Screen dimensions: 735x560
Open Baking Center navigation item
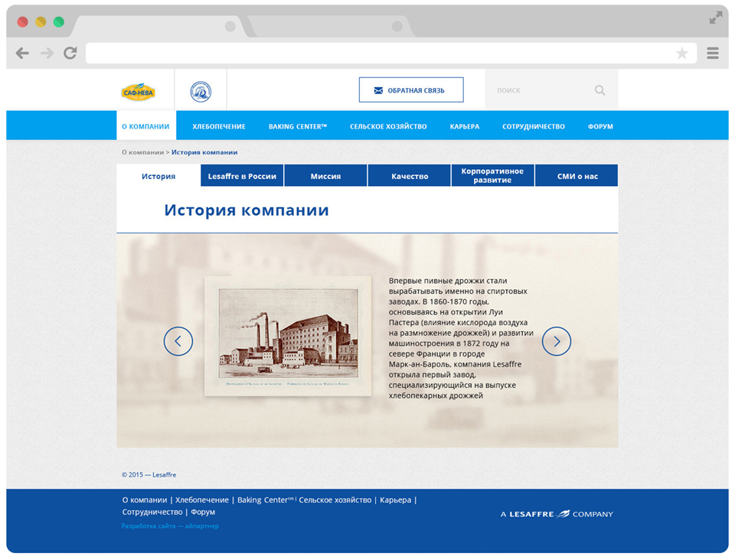coord(297,126)
